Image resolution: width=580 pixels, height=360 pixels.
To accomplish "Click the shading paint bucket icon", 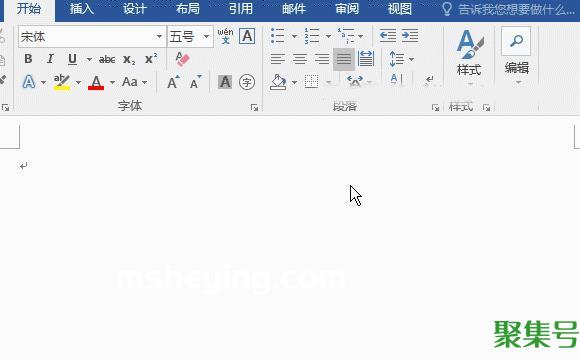I will 278,82.
